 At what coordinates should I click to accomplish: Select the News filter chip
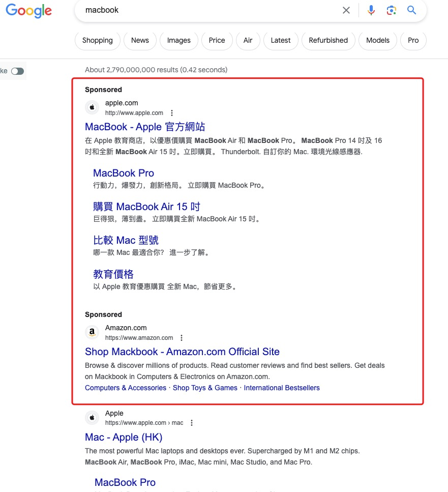pyautogui.click(x=140, y=41)
